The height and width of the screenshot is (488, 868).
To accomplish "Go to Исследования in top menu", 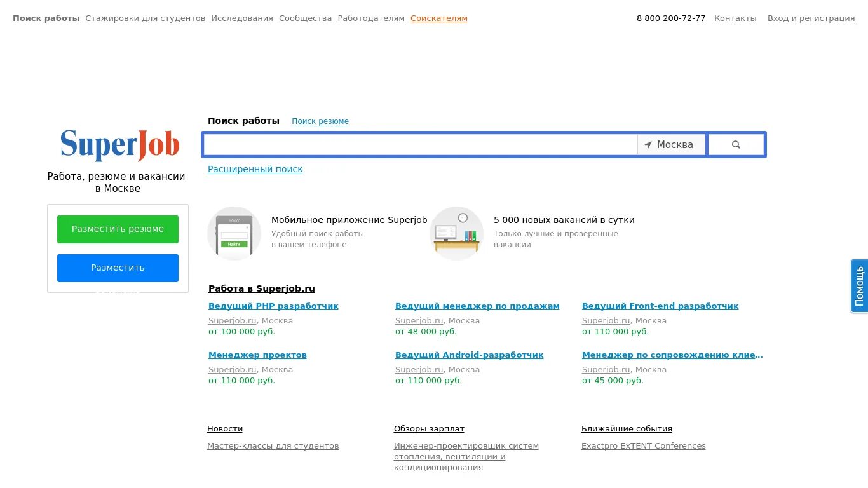I will click(x=242, y=18).
